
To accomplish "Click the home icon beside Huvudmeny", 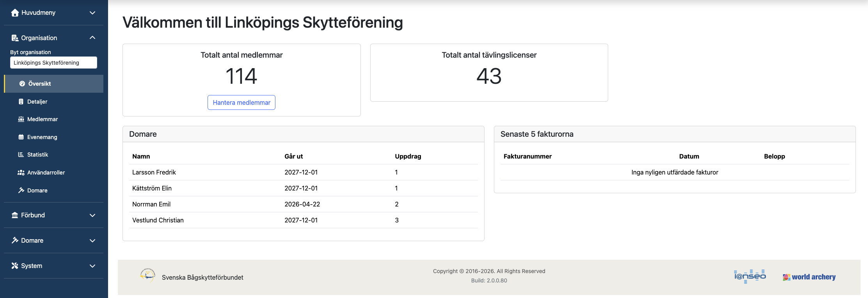I will point(15,13).
